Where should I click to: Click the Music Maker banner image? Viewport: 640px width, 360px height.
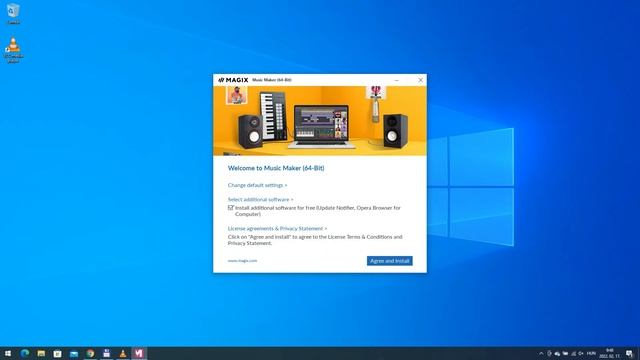coord(320,121)
